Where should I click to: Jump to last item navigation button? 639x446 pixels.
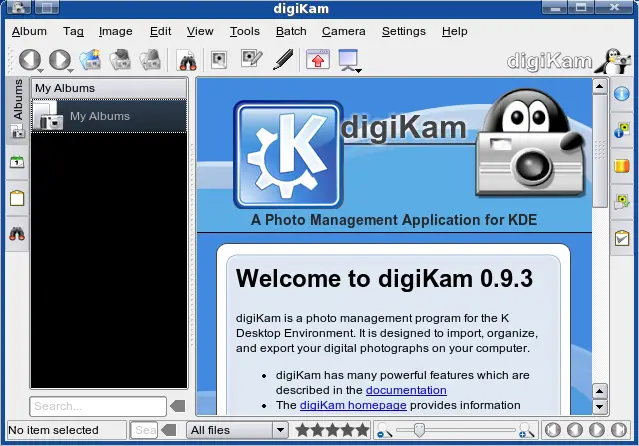click(x=619, y=430)
